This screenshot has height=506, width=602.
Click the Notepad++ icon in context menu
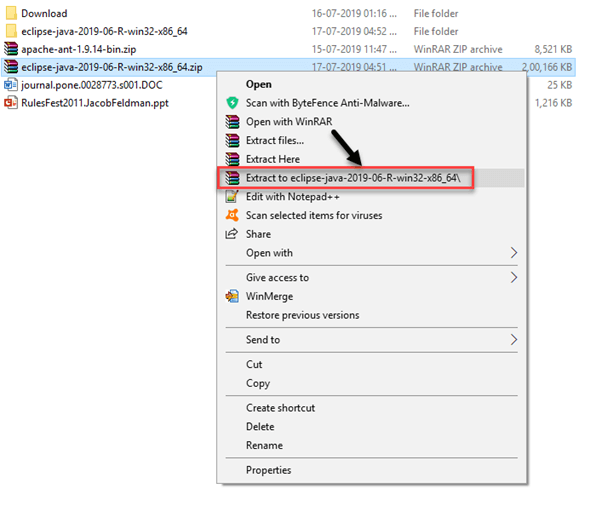pos(231,197)
